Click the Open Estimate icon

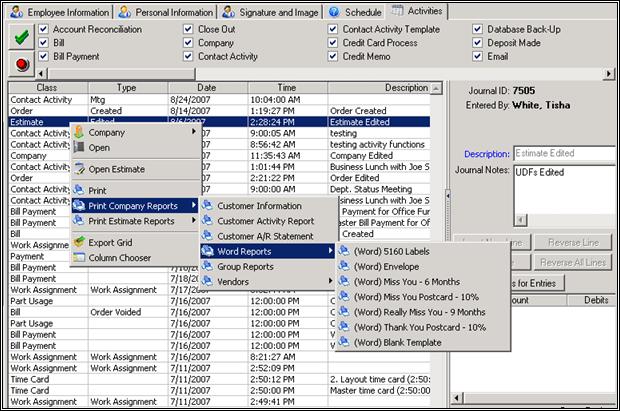(x=79, y=169)
